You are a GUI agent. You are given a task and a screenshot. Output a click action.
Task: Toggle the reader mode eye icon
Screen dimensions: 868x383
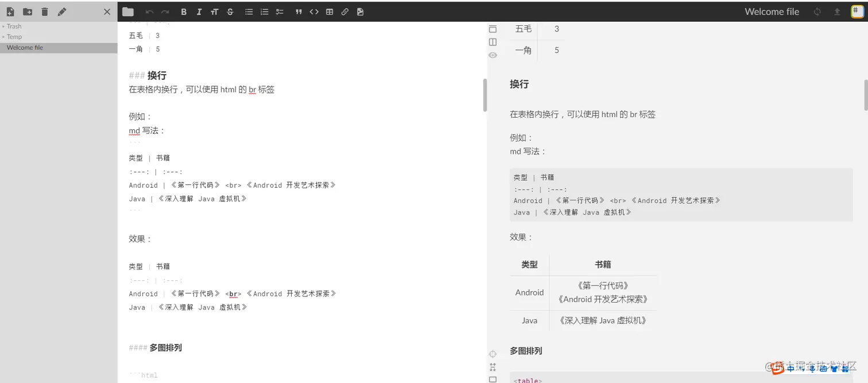[493, 55]
